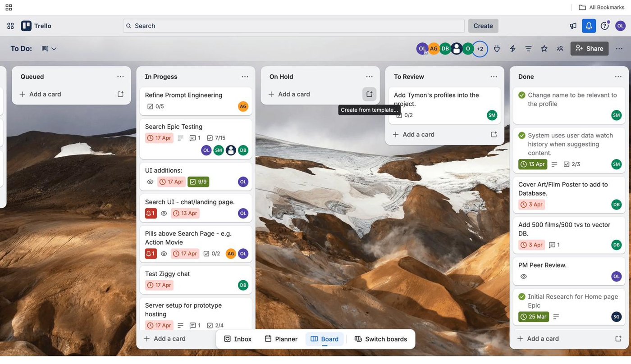Screen dimensions: 631x364
Task: Open the Refine Prompt Engineering card
Action: 196,101
